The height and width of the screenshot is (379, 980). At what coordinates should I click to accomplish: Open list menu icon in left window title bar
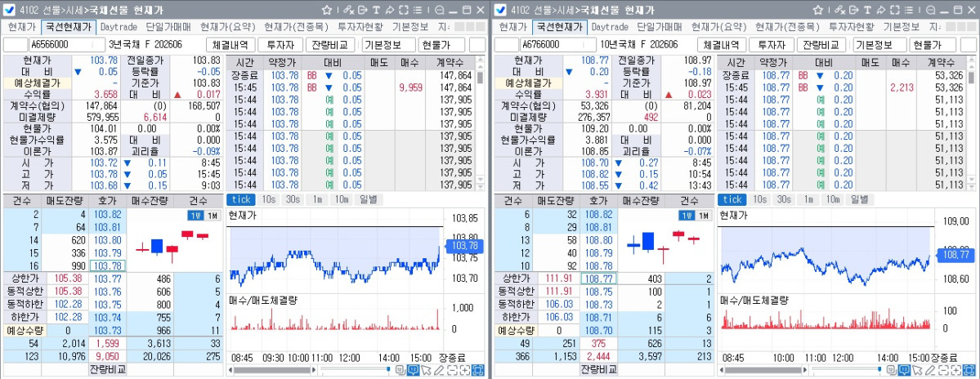pos(418,10)
